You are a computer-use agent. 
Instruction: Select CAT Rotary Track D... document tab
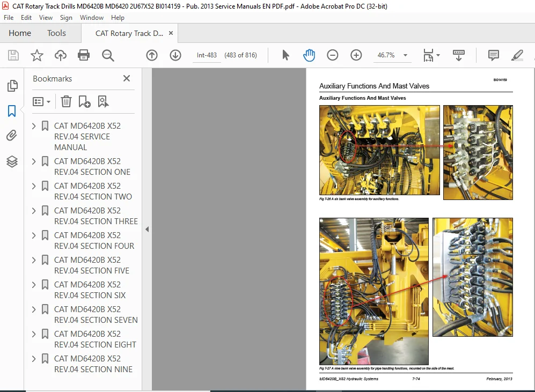(x=129, y=33)
